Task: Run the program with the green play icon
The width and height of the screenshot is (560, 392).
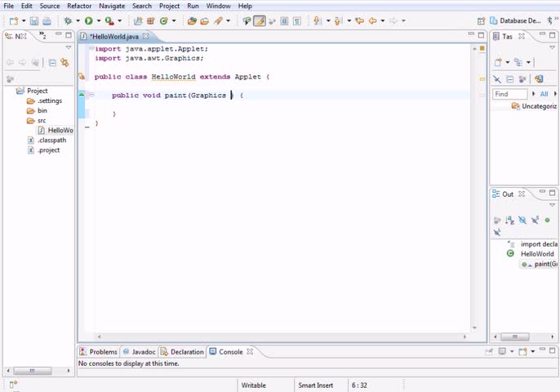Action: tap(88, 21)
